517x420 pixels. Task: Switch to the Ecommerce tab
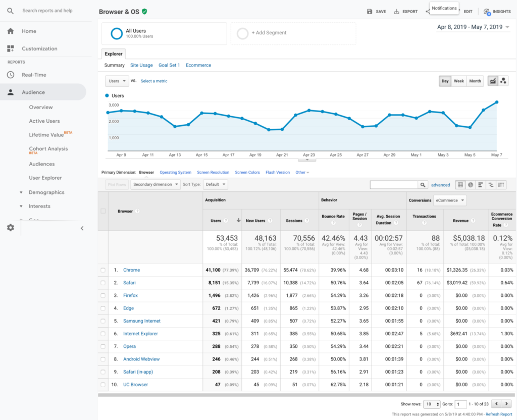tap(198, 65)
